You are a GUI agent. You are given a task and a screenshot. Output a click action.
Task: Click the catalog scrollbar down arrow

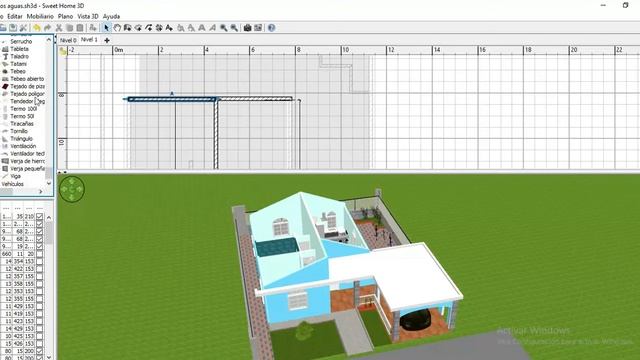[49, 184]
